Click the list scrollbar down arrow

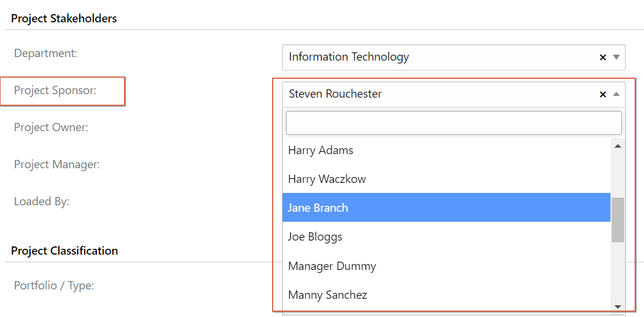618,306
